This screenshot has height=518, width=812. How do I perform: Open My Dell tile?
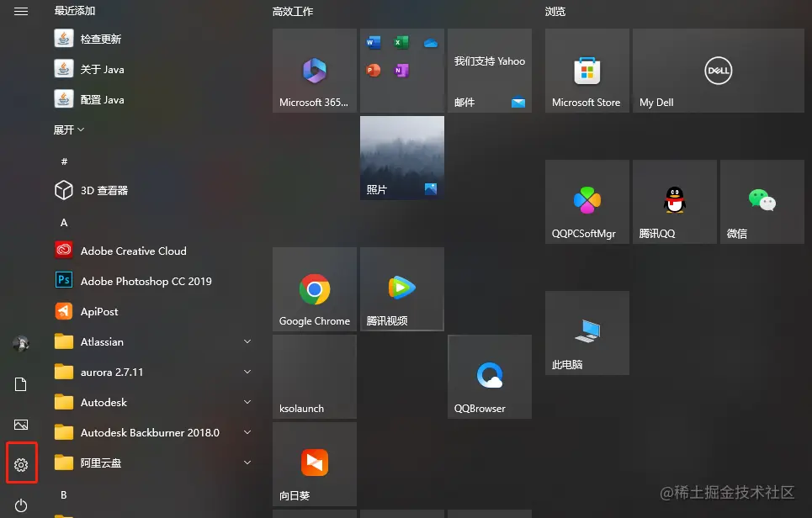tap(719, 71)
